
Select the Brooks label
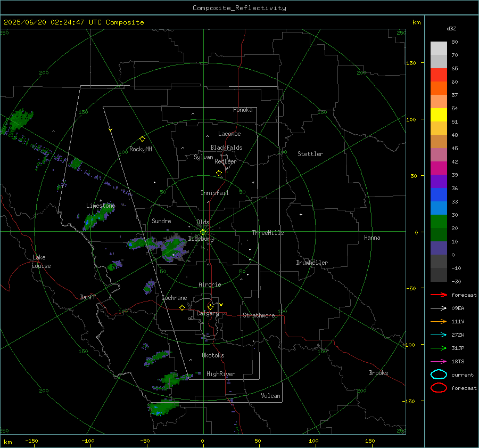(378, 373)
